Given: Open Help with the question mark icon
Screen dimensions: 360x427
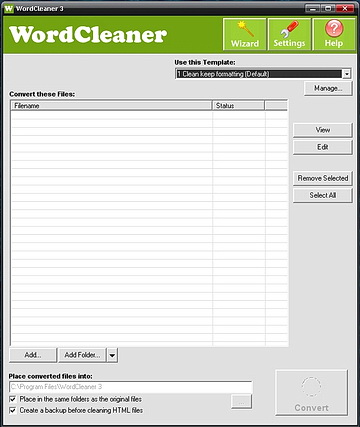Looking at the screenshot, I should pyautogui.click(x=334, y=34).
